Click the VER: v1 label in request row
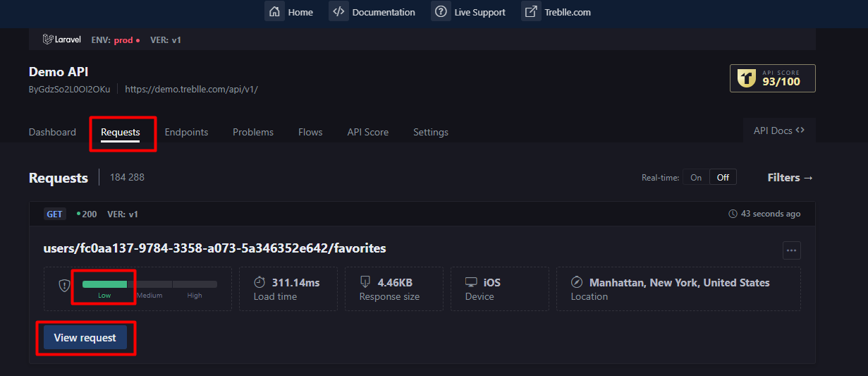This screenshot has height=376, width=868. click(123, 214)
